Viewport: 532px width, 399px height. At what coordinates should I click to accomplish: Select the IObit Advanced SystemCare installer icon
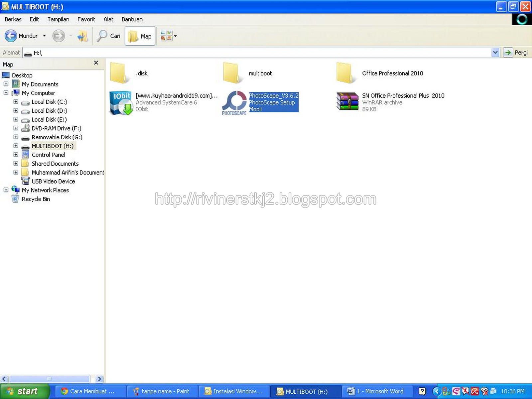pyautogui.click(x=121, y=103)
